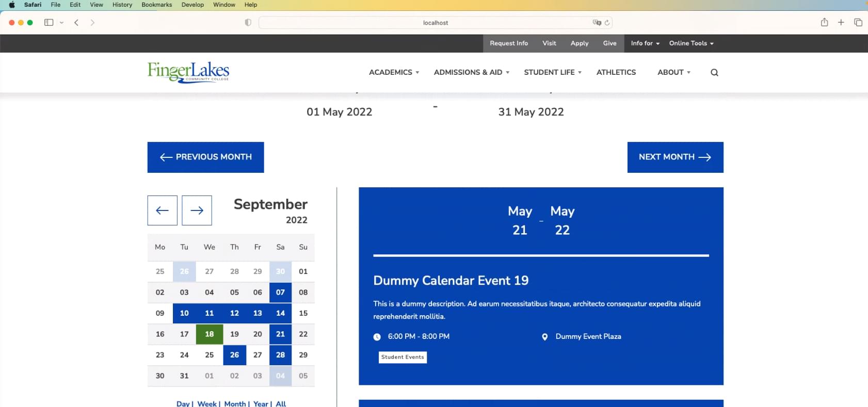
Task: Expand the Academics nav dropdown
Action: pyautogui.click(x=394, y=72)
